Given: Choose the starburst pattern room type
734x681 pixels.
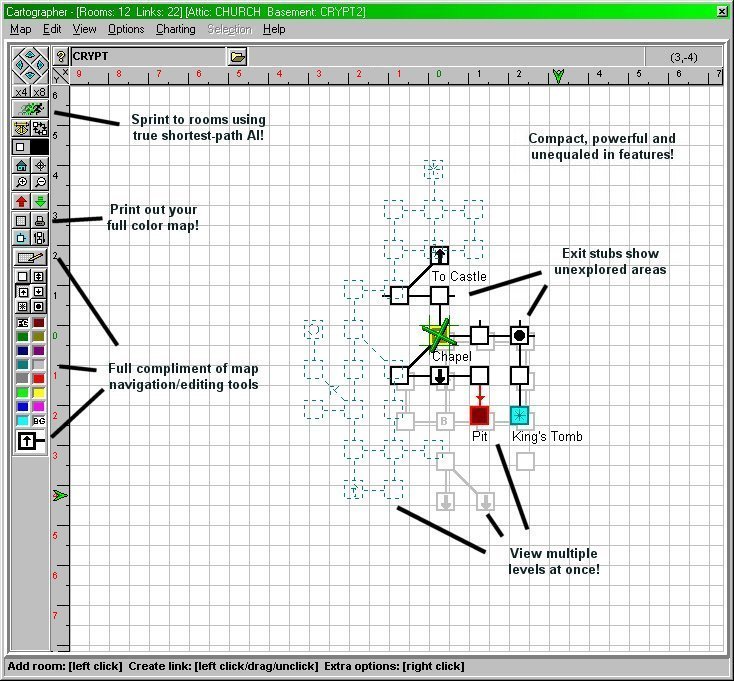Looking at the screenshot, I should [22, 307].
